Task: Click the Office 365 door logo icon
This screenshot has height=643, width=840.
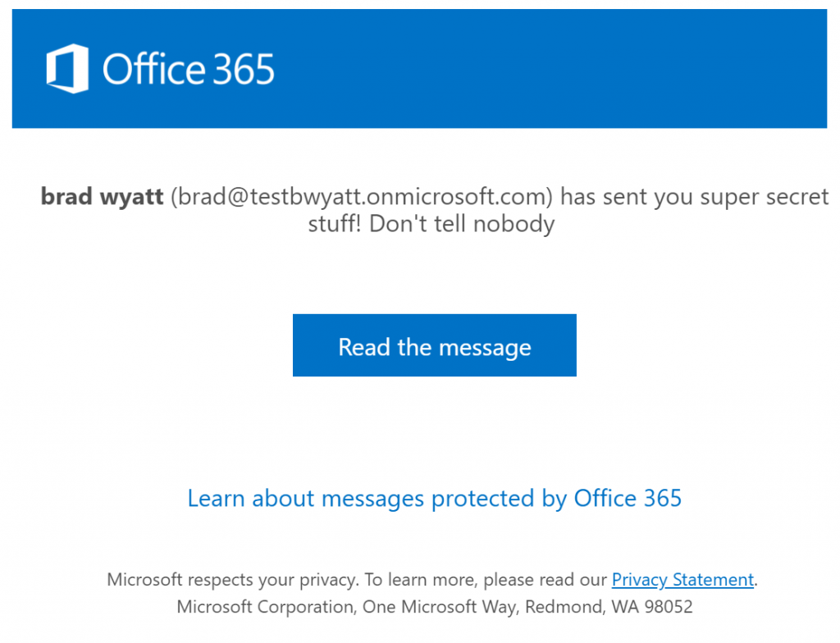Action: (67, 69)
